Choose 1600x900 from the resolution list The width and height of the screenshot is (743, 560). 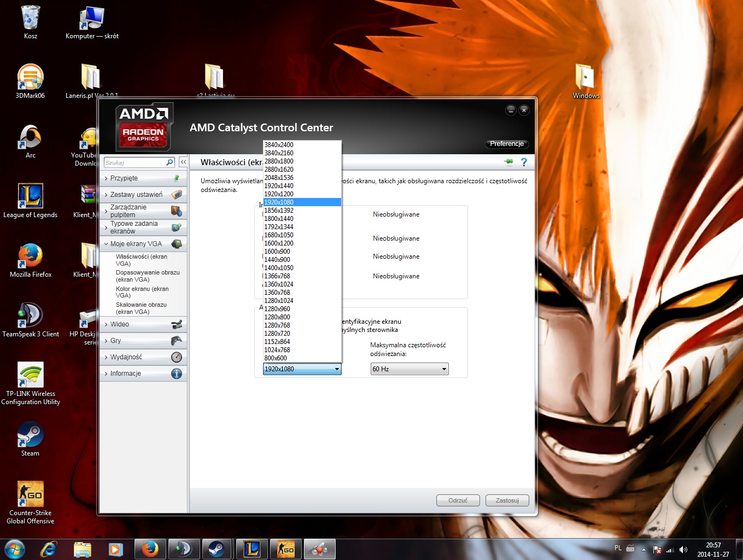[x=302, y=252]
